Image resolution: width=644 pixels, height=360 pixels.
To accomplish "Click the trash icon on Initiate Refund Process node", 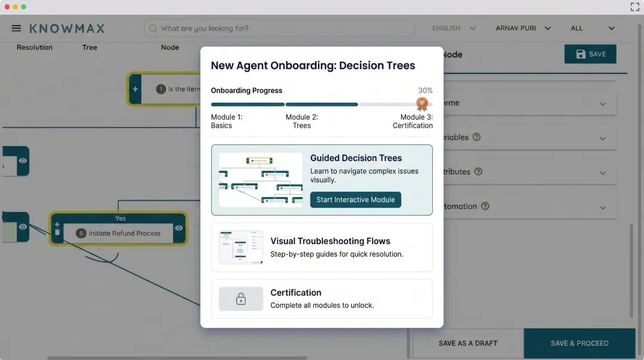I will pos(57,232).
